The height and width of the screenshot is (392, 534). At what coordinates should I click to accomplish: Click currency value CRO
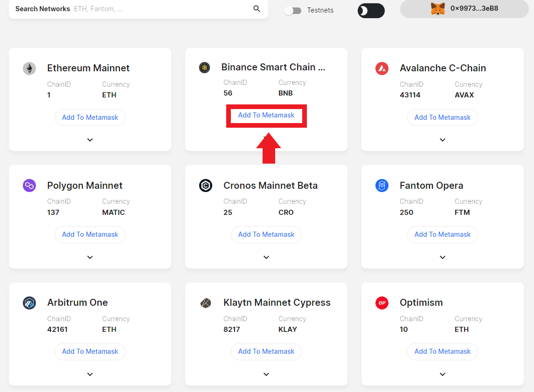[x=286, y=213]
